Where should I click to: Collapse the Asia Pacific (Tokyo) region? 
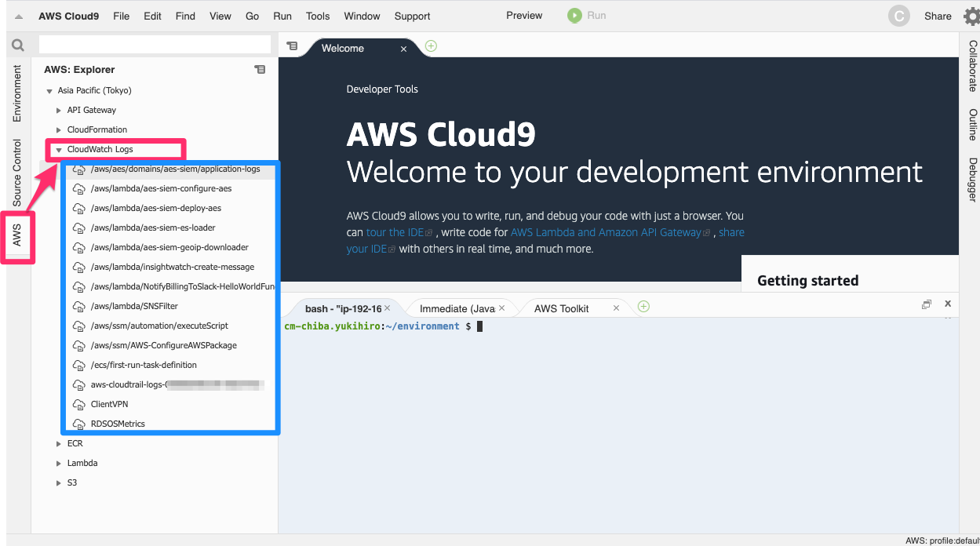tap(50, 90)
